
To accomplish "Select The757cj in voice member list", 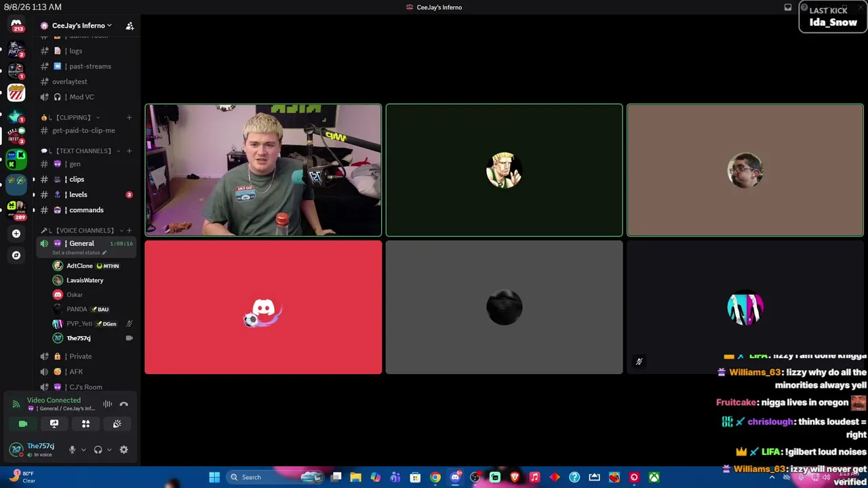I will click(92, 338).
